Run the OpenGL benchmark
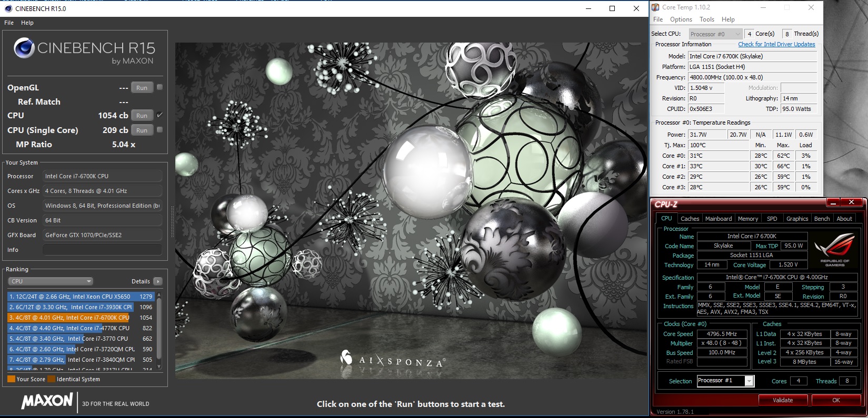 [x=142, y=88]
